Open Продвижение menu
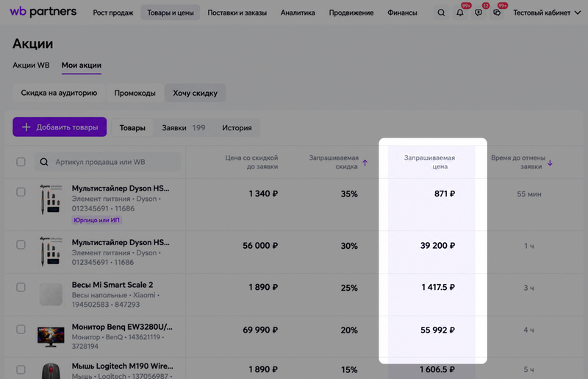 click(x=351, y=13)
